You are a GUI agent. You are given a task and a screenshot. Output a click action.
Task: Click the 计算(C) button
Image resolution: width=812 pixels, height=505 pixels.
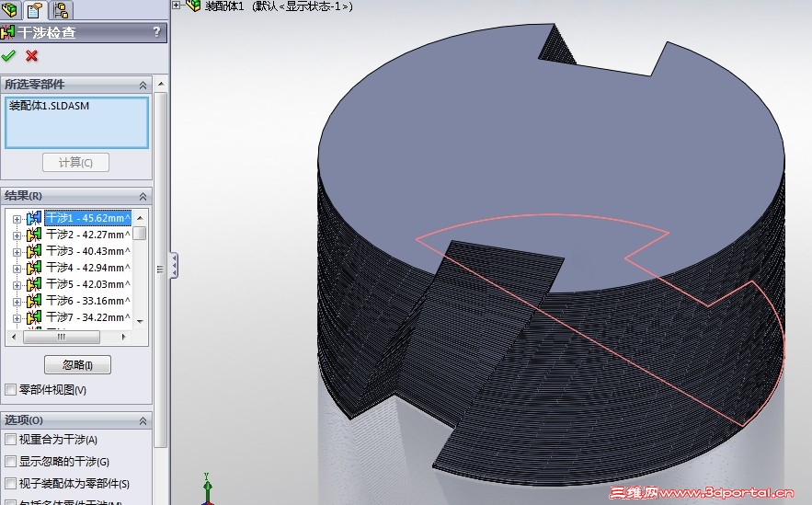pyautogui.click(x=75, y=163)
